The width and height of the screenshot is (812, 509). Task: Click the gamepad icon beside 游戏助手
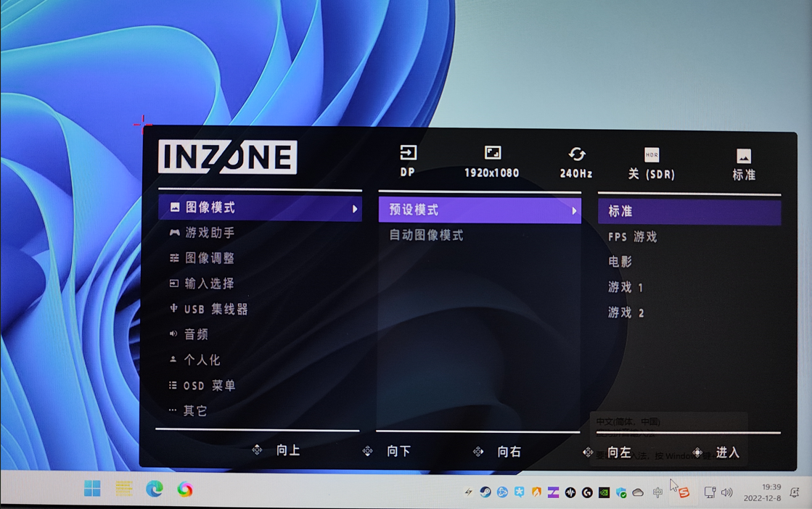(174, 233)
